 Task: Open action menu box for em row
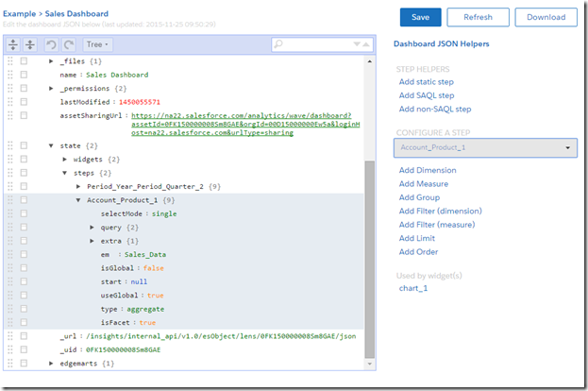click(24, 254)
